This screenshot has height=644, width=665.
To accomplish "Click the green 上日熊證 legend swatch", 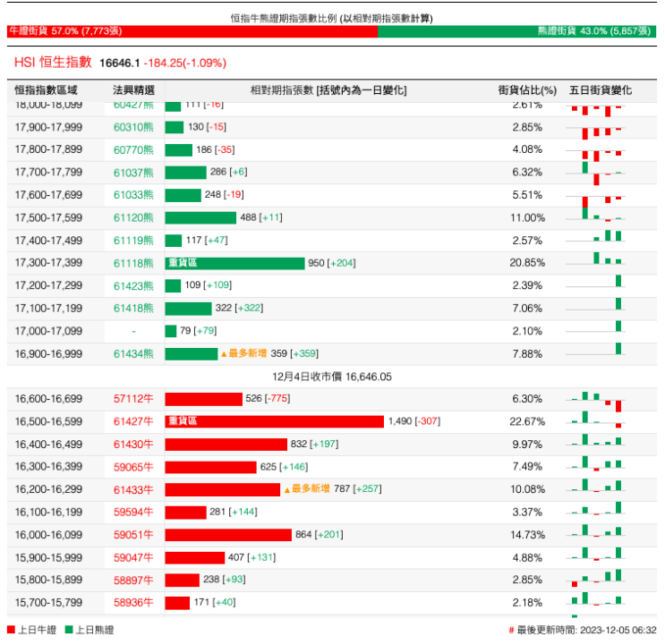I will click(69, 630).
